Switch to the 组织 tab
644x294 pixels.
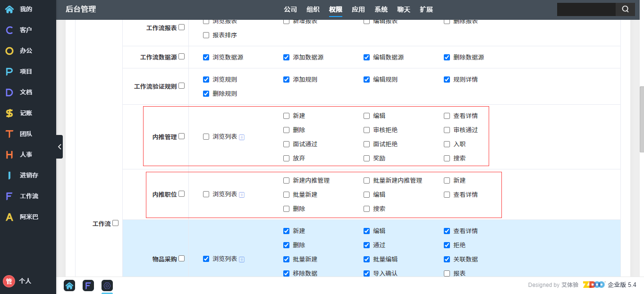(x=313, y=9)
